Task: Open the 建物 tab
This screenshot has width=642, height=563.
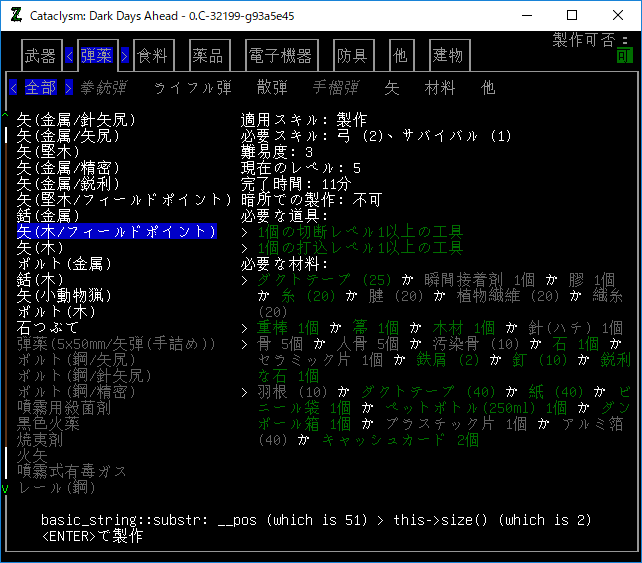Action: tap(447, 56)
